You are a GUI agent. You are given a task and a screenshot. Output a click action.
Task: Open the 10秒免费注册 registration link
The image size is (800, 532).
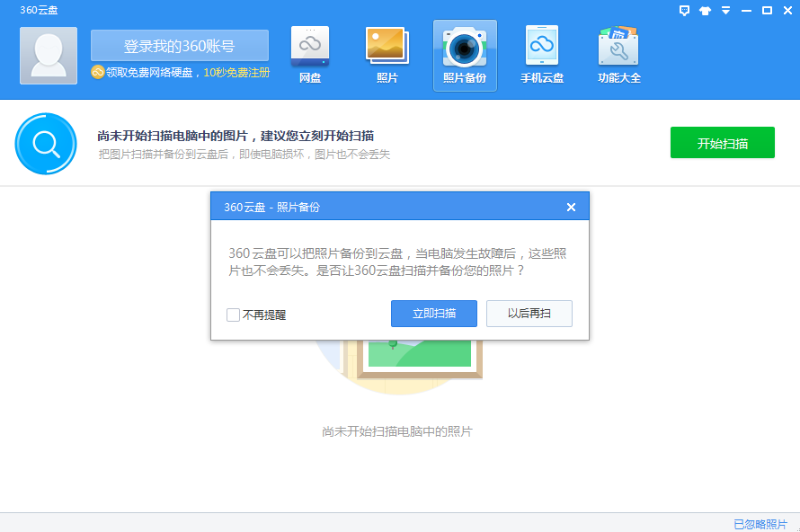(x=236, y=73)
